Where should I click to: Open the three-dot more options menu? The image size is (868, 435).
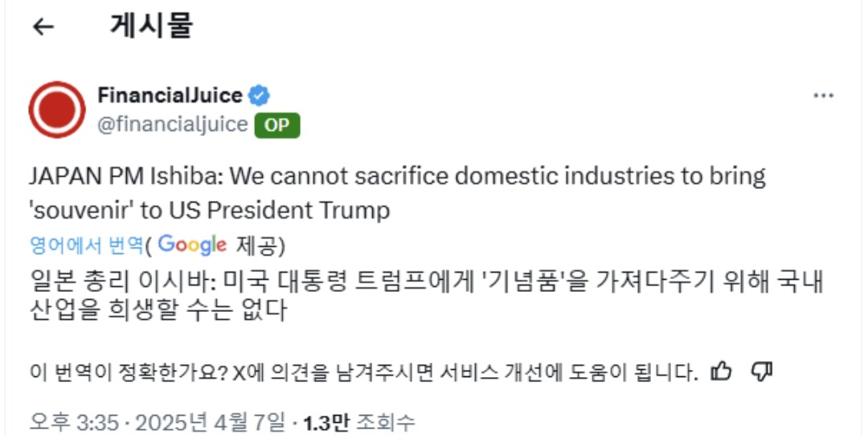823,96
